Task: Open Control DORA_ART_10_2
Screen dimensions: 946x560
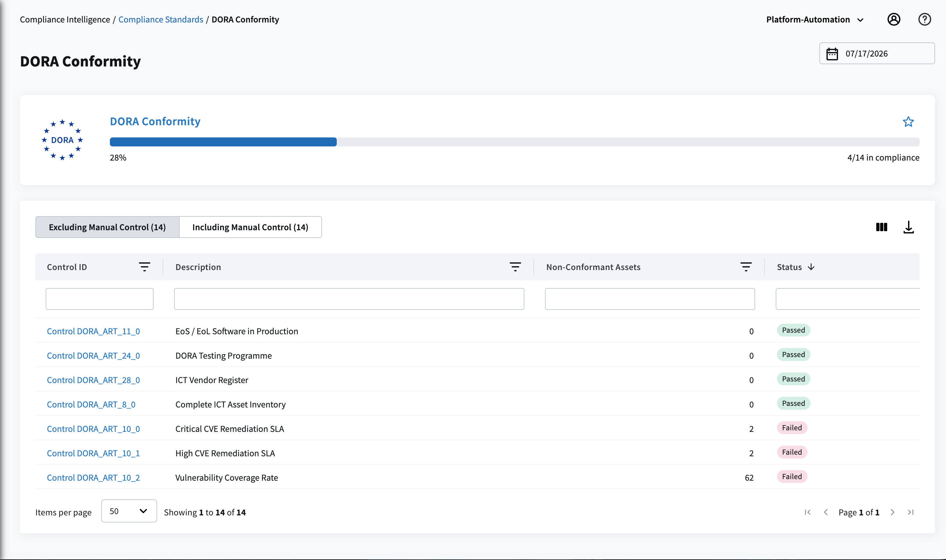Action: (93, 477)
